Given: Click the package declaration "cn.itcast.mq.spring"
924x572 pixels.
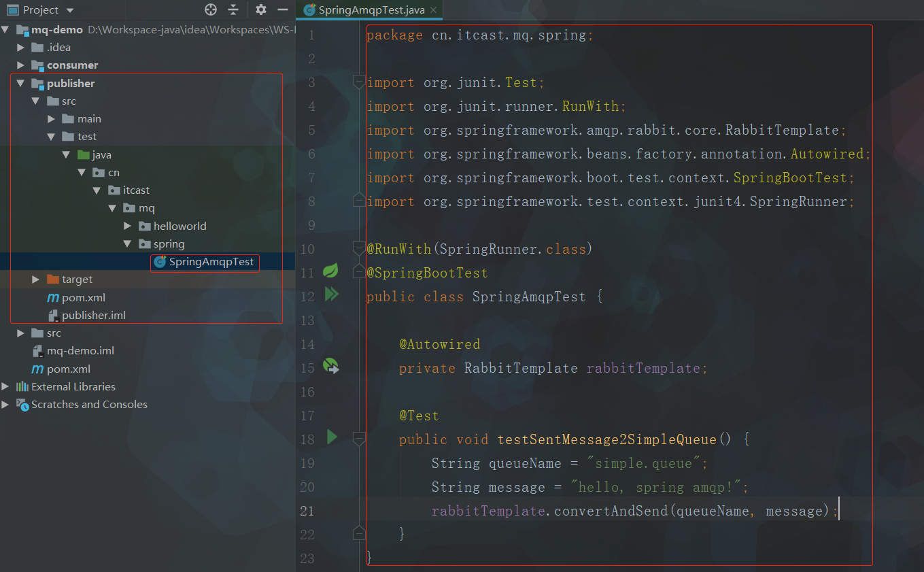Looking at the screenshot, I should pos(509,35).
